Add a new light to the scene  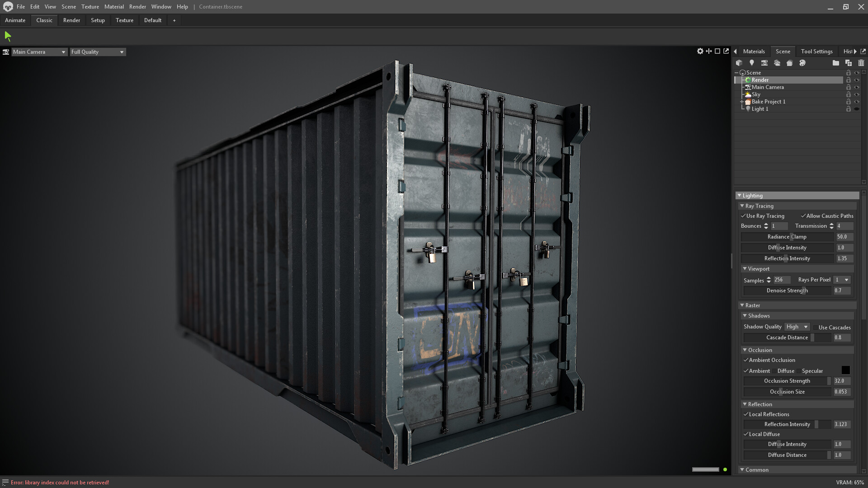[x=752, y=63]
